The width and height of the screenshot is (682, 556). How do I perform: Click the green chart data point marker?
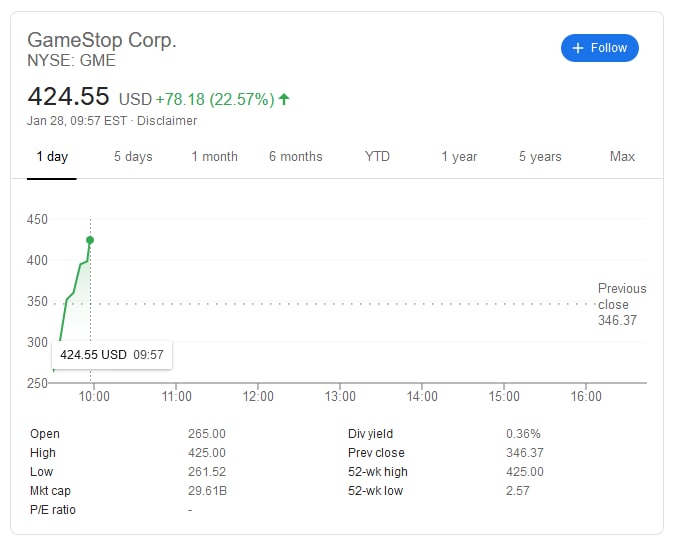pos(90,240)
